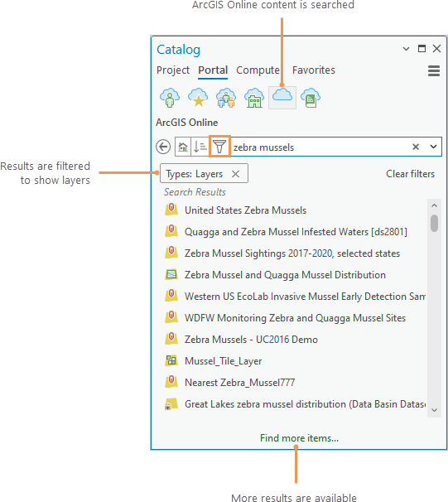Open the Sort options button
The width and height of the screenshot is (448, 502).
click(200, 147)
